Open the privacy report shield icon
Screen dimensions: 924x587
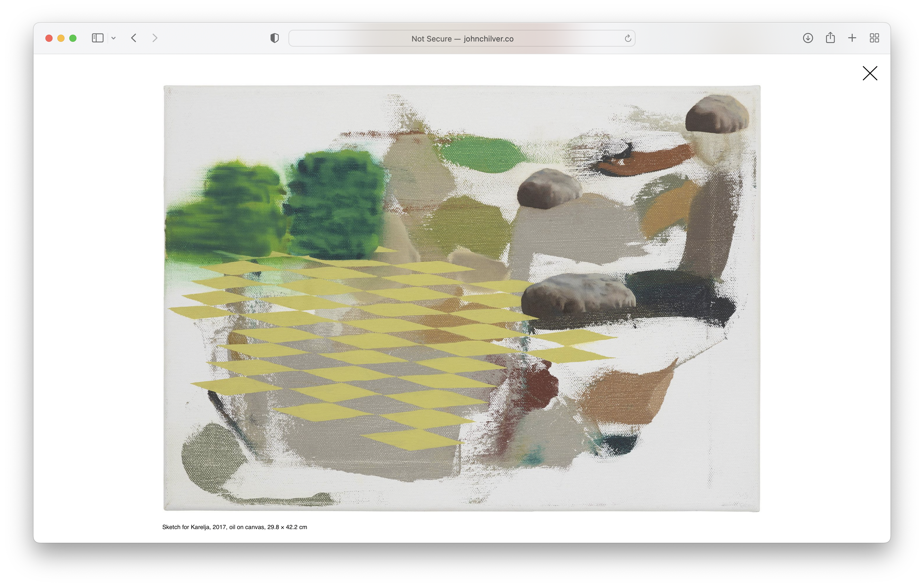274,38
